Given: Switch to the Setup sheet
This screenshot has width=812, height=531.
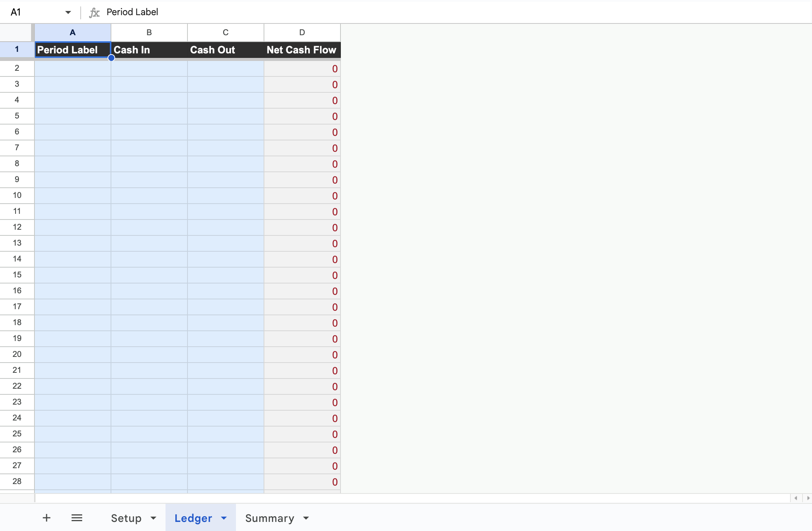Looking at the screenshot, I should coord(126,518).
